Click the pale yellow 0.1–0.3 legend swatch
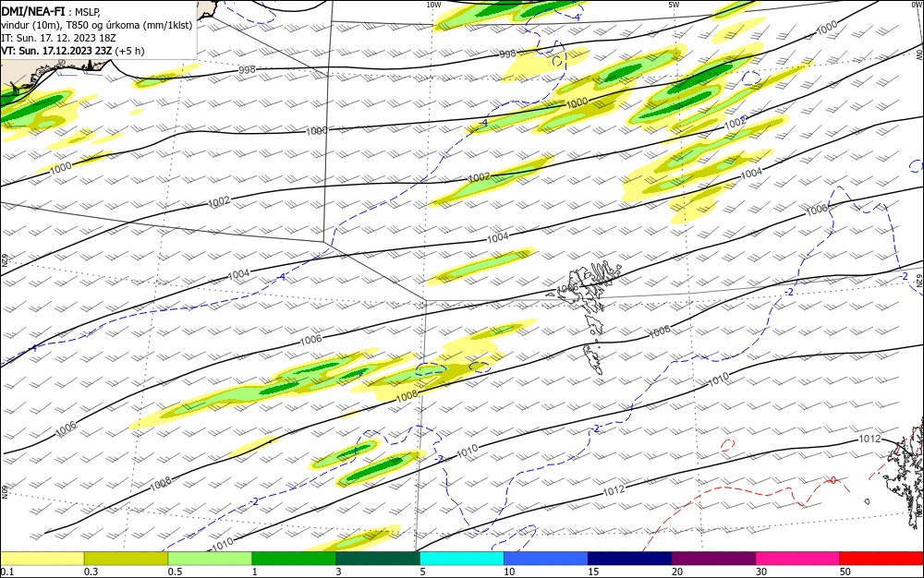924x578 pixels. [x=43, y=559]
